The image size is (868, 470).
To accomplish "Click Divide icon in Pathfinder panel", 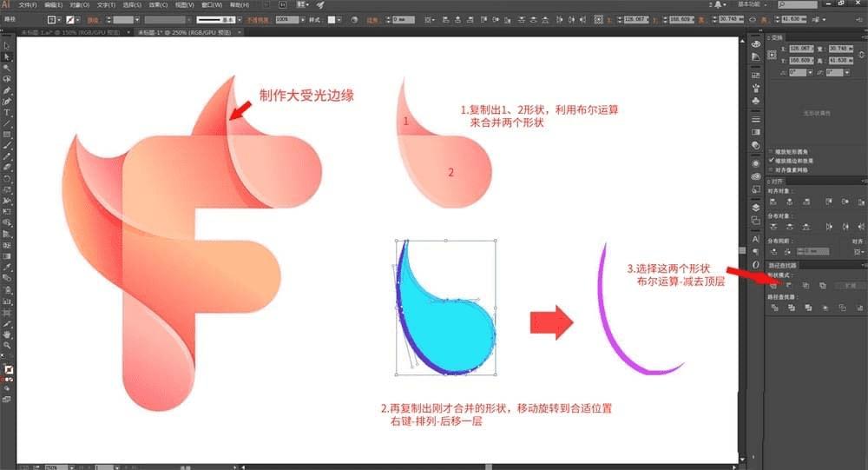I will coord(774,308).
